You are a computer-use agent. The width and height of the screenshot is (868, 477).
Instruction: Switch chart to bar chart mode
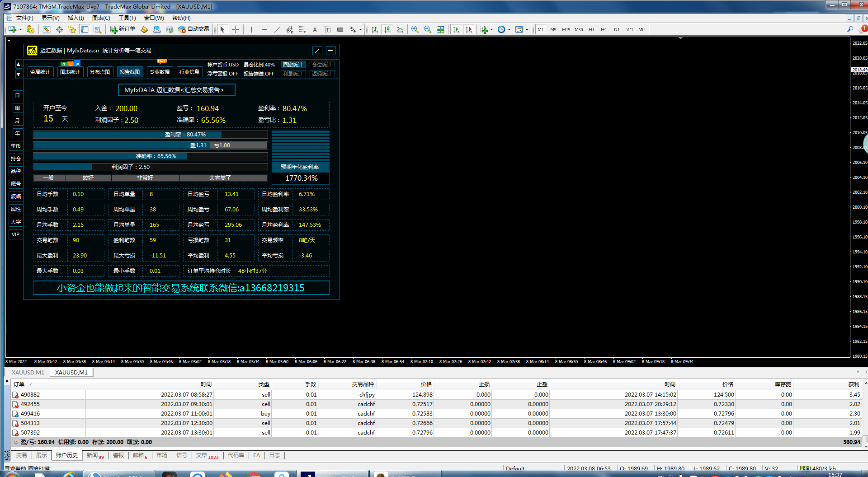pyautogui.click(x=375, y=29)
